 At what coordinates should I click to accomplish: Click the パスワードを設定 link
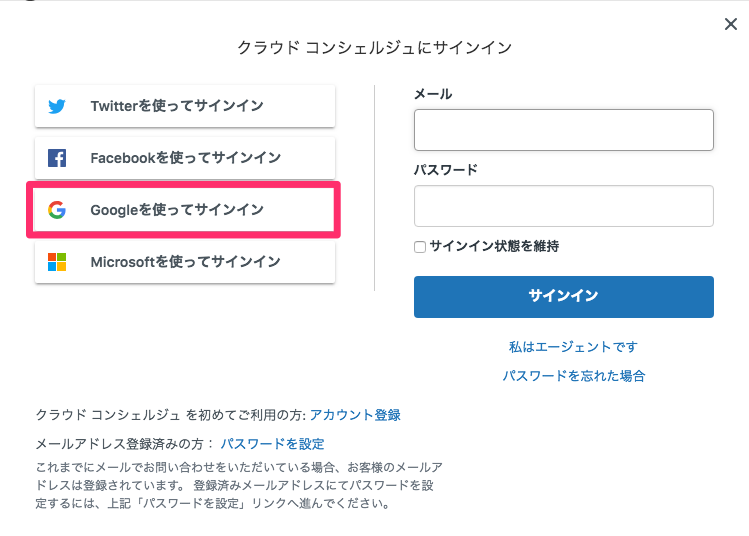pos(272,444)
